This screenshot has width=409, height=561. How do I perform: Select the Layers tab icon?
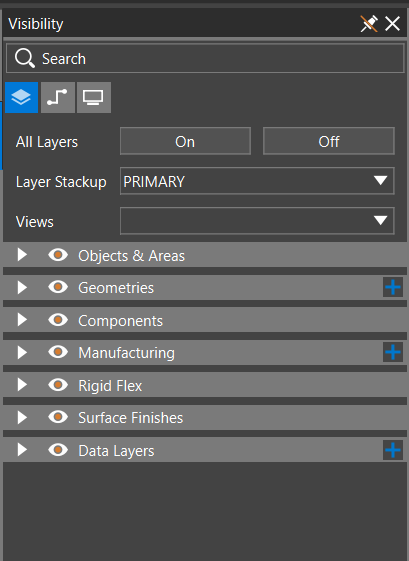tap(21, 97)
